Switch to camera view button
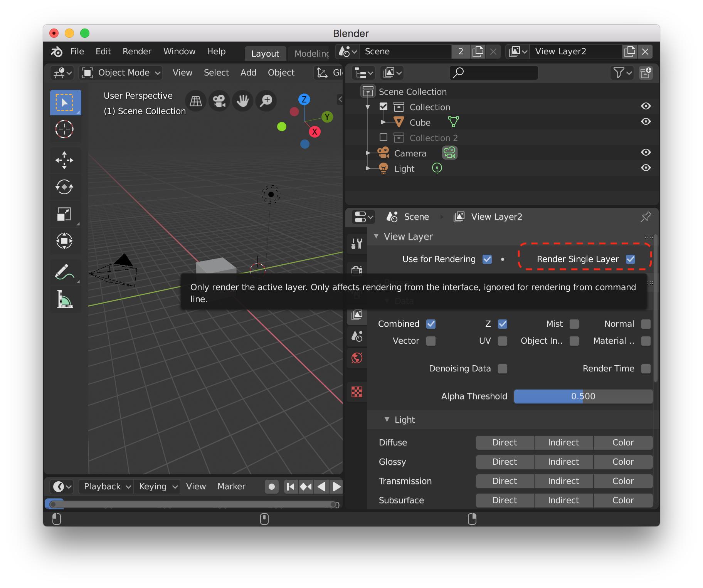This screenshot has height=588, width=703. tap(219, 101)
